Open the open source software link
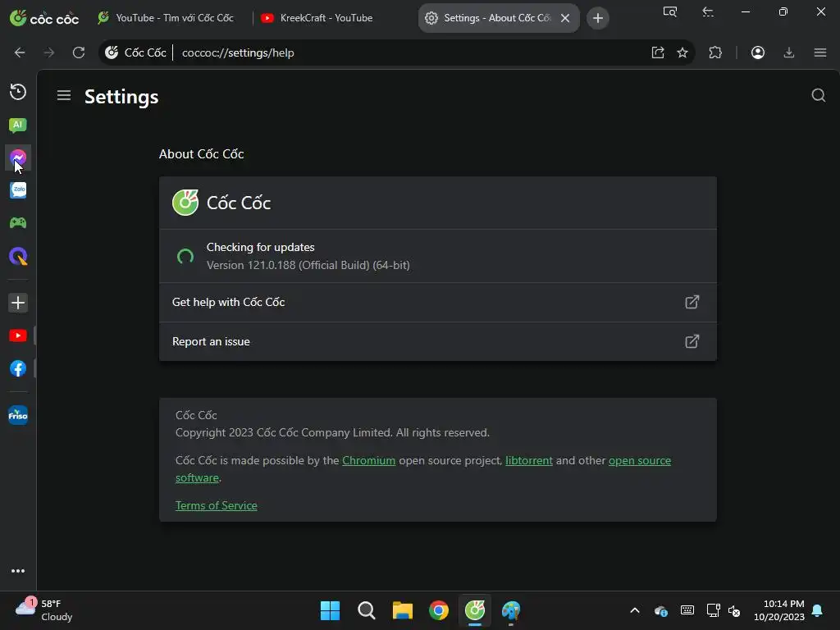The width and height of the screenshot is (840, 630). tap(639, 461)
